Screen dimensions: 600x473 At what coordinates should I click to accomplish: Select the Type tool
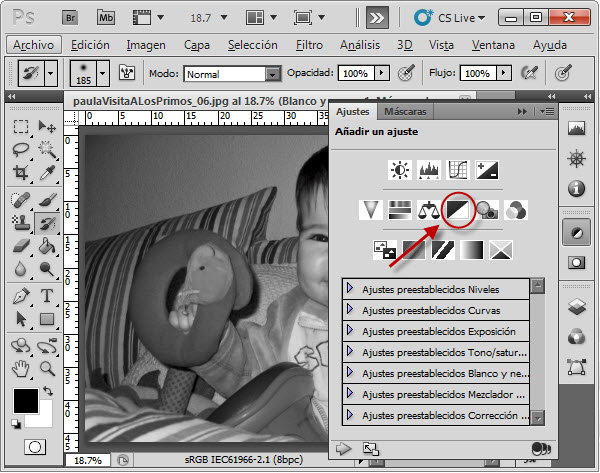coord(47,296)
